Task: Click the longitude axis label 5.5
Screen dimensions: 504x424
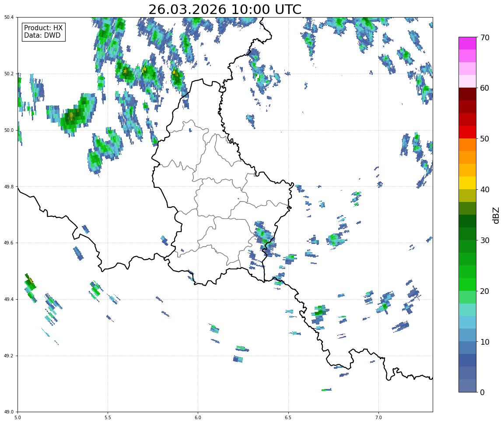Action: tap(108, 417)
